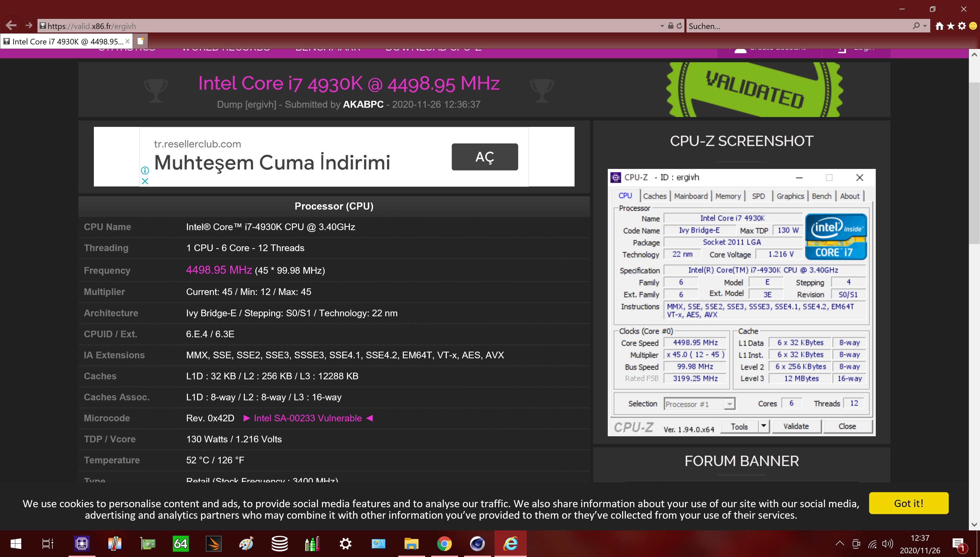Screen dimensions: 980x557
Task: Click the padlock security icon in address bar
Action: (670, 26)
